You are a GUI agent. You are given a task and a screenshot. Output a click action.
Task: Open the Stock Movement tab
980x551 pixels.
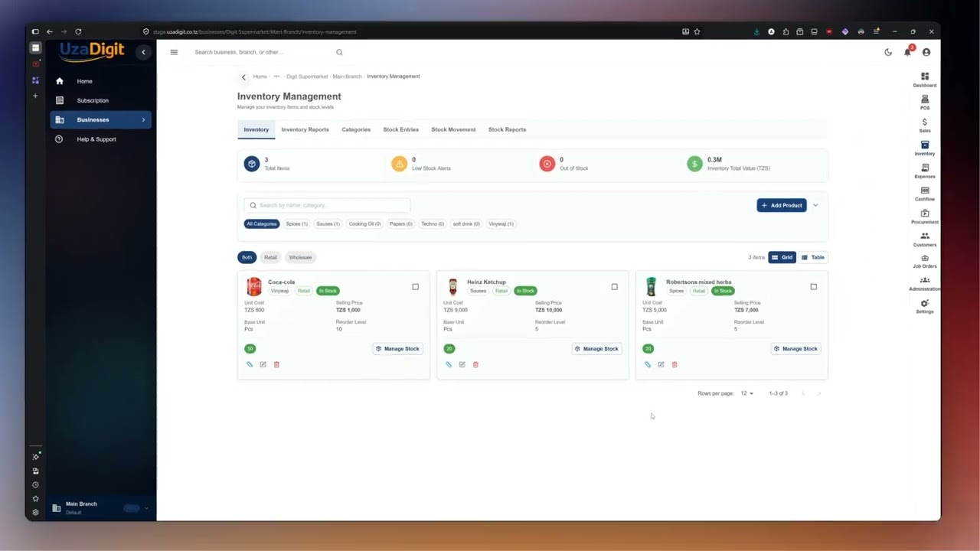tap(453, 129)
